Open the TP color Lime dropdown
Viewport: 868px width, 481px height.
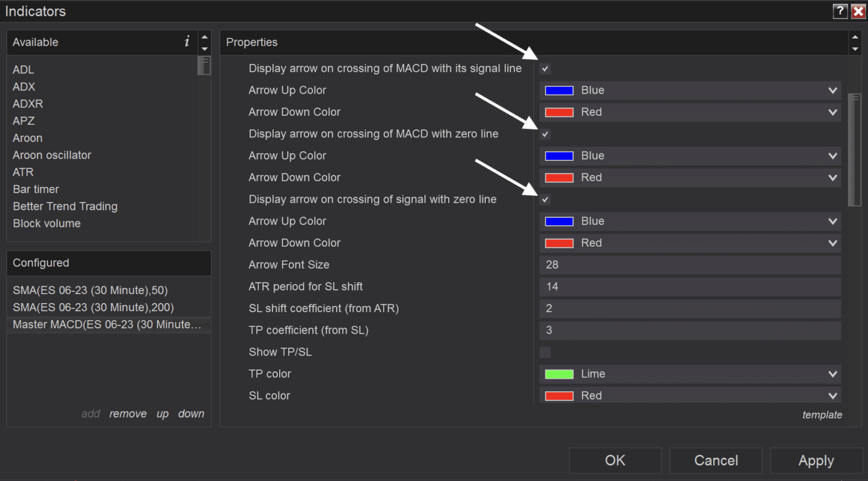[689, 374]
